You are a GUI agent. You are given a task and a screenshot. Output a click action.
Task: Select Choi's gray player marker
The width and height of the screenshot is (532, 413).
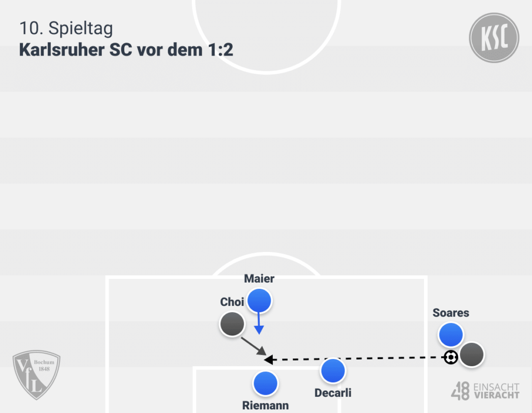(232, 324)
